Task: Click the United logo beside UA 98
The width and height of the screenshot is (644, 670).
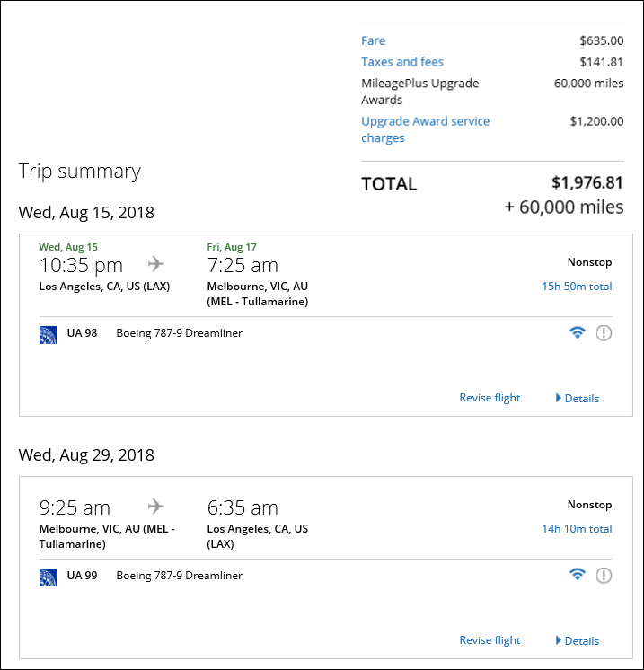Action: pyautogui.click(x=48, y=335)
